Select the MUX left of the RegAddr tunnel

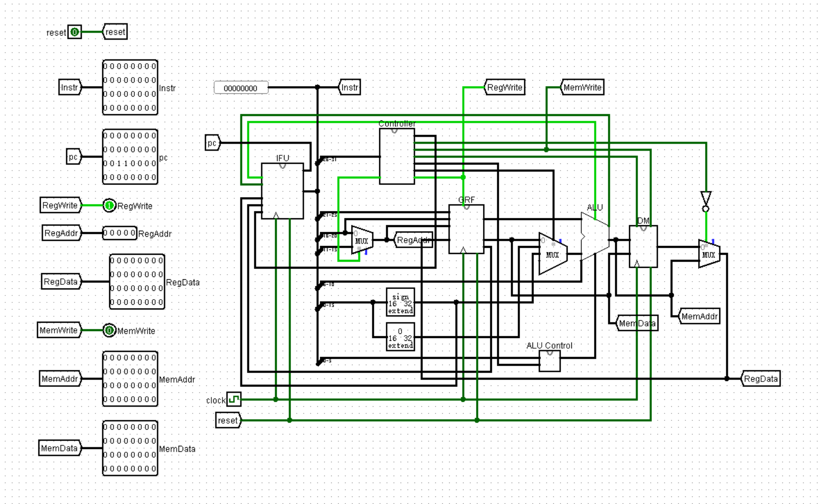point(362,240)
